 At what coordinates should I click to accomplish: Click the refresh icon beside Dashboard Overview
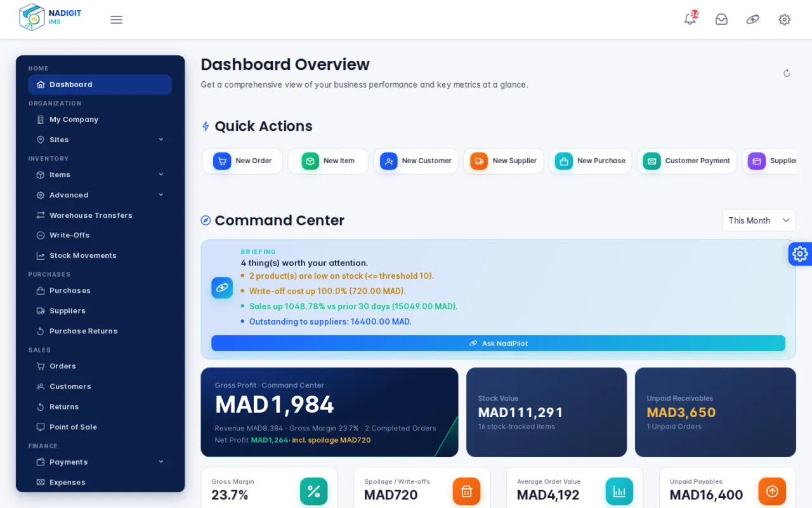pos(787,73)
